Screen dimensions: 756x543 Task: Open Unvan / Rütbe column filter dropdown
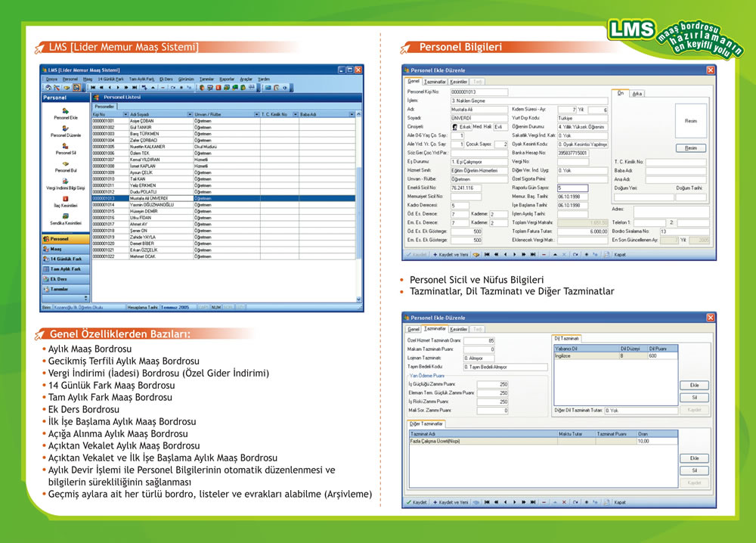(256, 114)
